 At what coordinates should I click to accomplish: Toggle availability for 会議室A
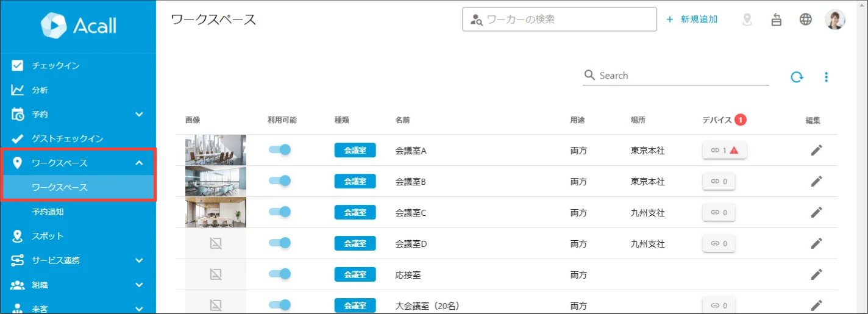point(280,149)
